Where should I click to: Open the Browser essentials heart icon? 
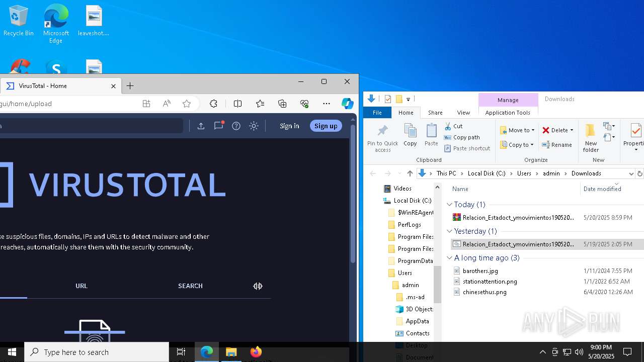(304, 104)
